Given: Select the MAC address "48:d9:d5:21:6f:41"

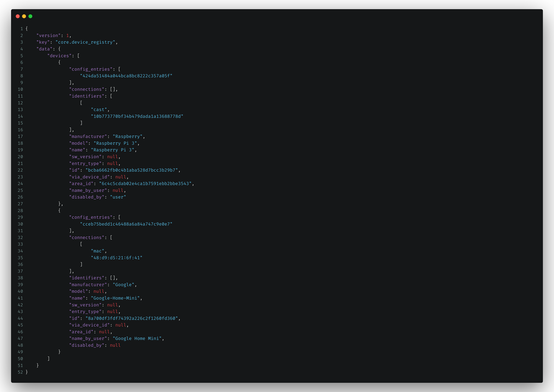Looking at the screenshot, I should pos(117,258).
